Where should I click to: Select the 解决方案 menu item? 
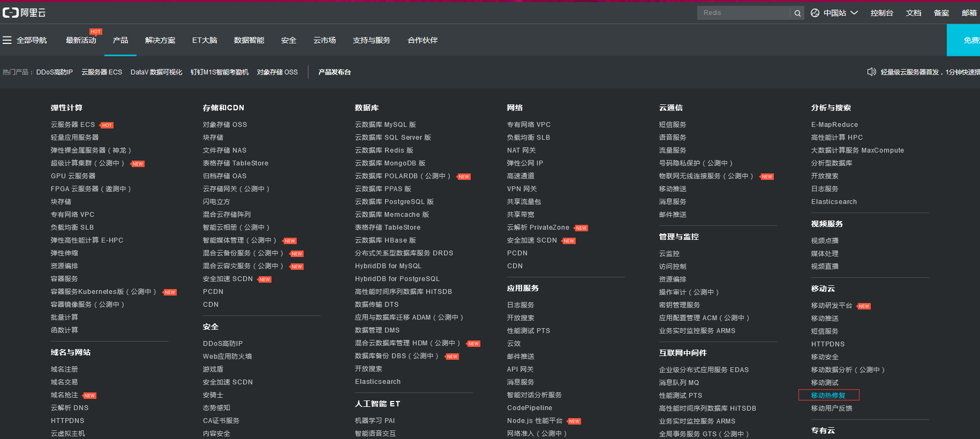(x=160, y=40)
